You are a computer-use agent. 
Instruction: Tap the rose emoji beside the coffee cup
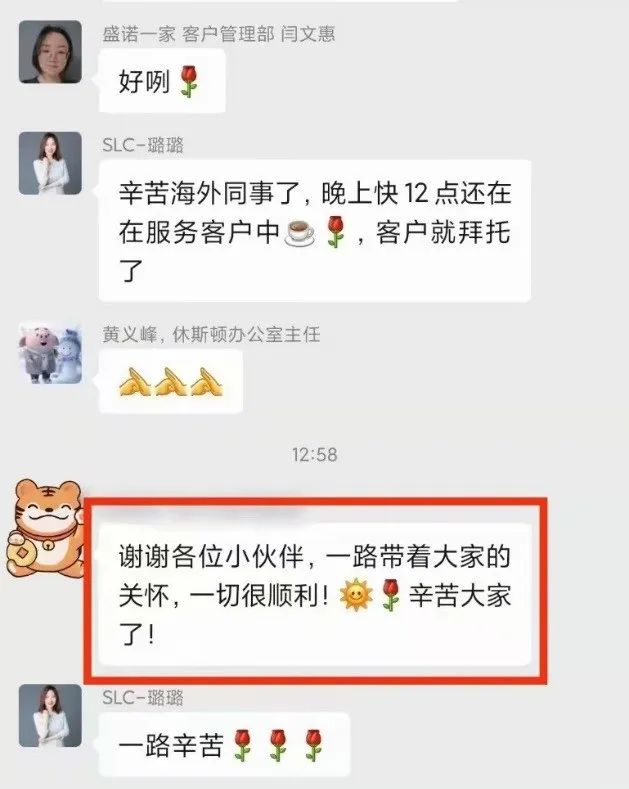pyautogui.click(x=335, y=232)
